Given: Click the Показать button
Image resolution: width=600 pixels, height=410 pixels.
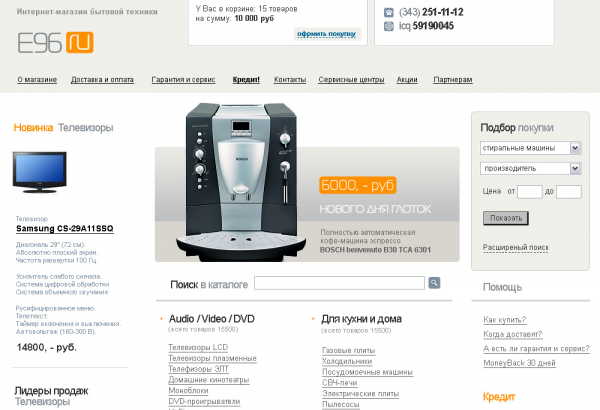Looking at the screenshot, I should tap(505, 218).
